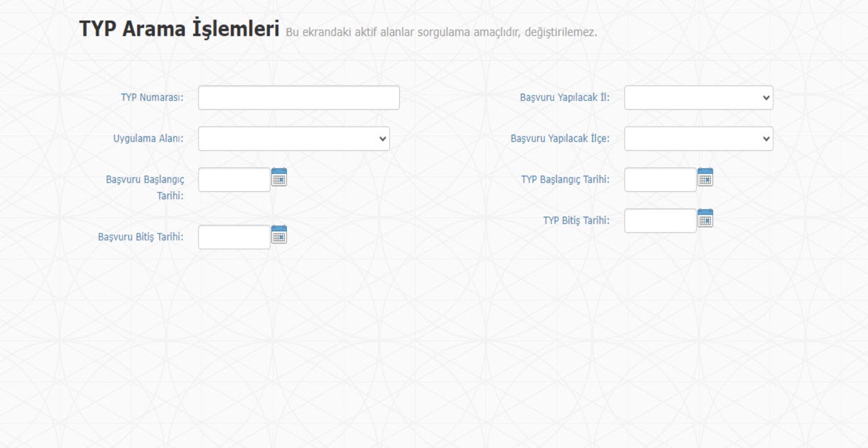Expand the Uygulama Alanı dropdown
The height and width of the screenshot is (448, 868).
click(x=294, y=139)
